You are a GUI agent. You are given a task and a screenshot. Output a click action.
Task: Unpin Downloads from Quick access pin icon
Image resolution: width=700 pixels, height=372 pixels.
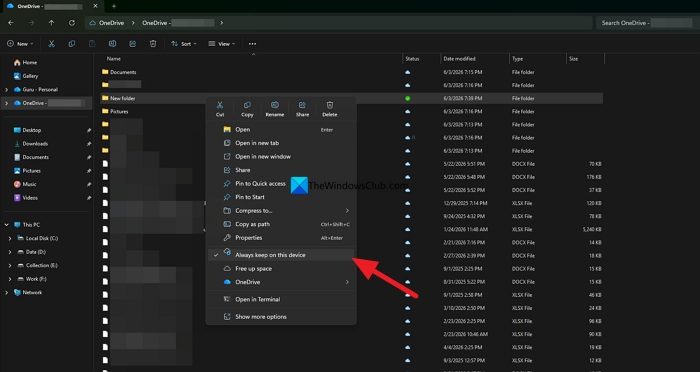(x=89, y=144)
